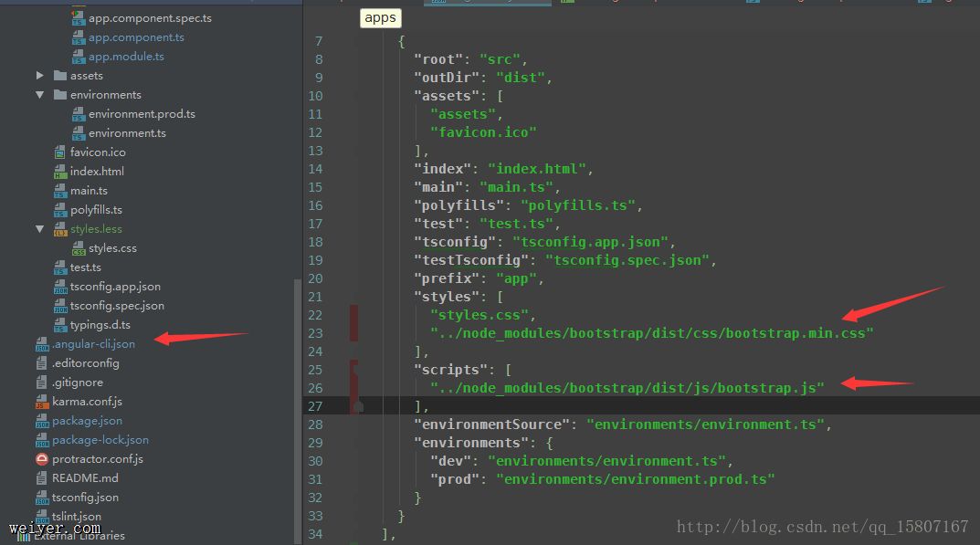Click the environment.prod.ts file icon
This screenshot has width=980, height=545.
pos(79,114)
